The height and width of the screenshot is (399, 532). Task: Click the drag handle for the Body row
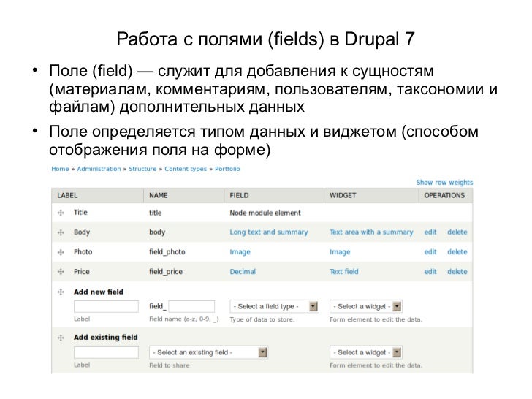61,232
